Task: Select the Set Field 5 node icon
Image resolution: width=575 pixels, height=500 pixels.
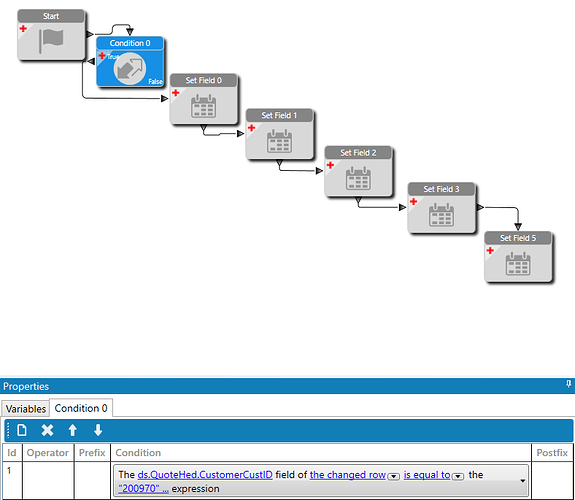Action: pyautogui.click(x=518, y=263)
